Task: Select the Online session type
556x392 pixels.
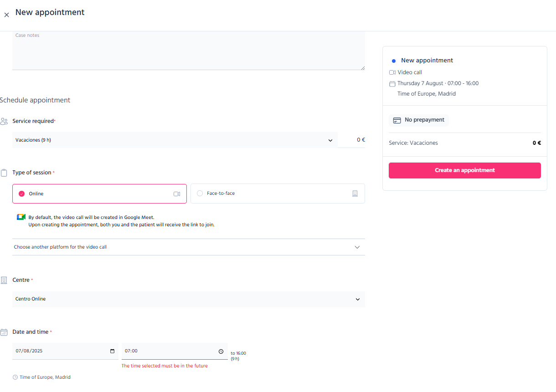Action: coord(99,193)
